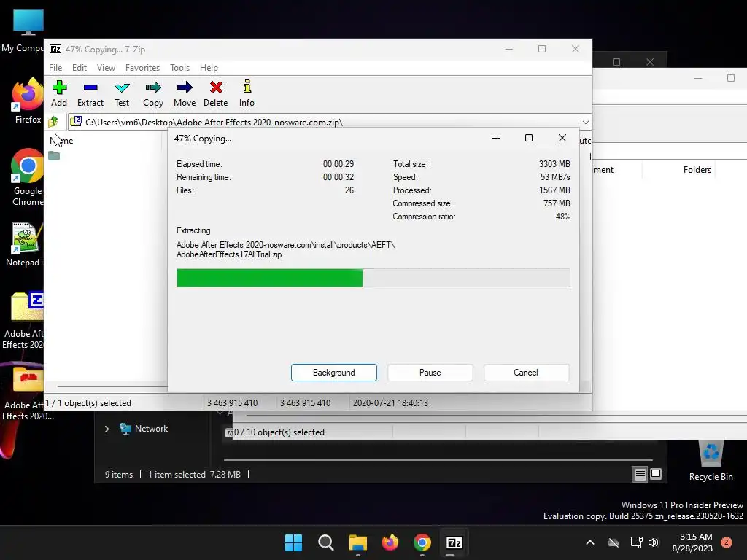Viewport: 747px width, 560px height.
Task: Open the Edit menu
Action: (x=79, y=68)
